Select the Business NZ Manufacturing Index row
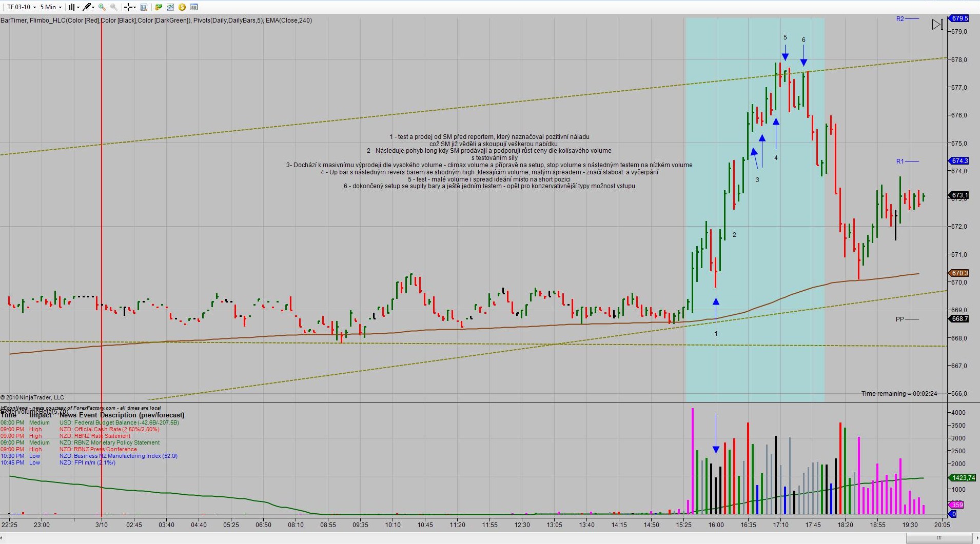 point(89,456)
